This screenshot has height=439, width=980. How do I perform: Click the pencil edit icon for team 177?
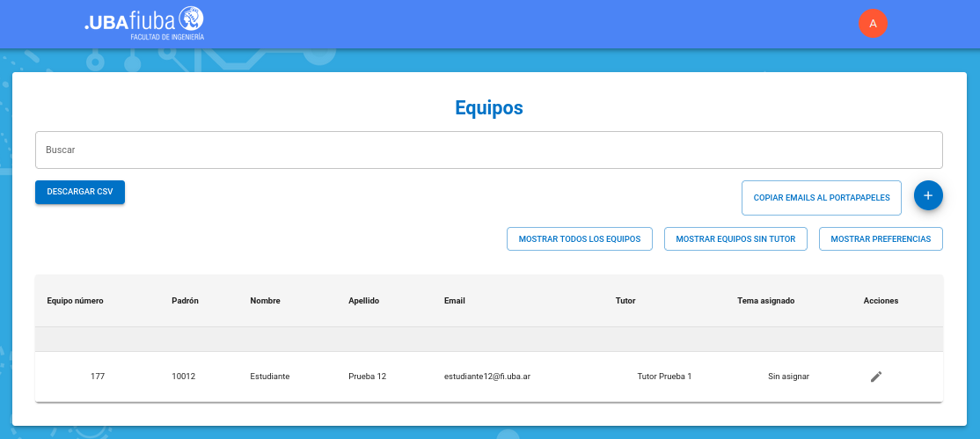875,377
